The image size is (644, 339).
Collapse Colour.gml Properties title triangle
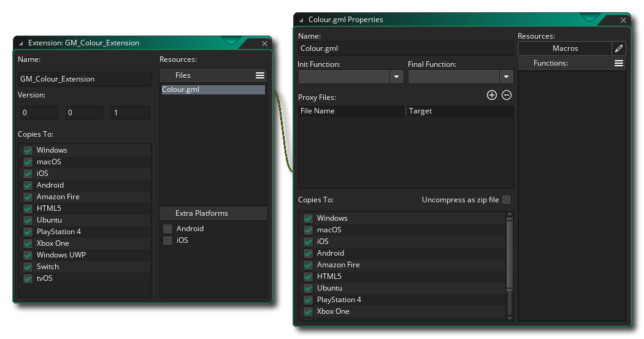(x=301, y=20)
